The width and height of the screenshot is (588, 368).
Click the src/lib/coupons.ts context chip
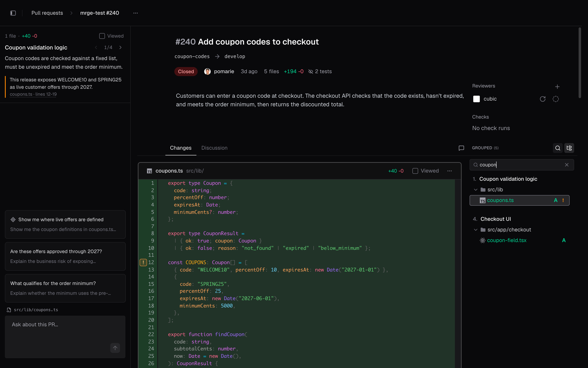[x=32, y=310]
